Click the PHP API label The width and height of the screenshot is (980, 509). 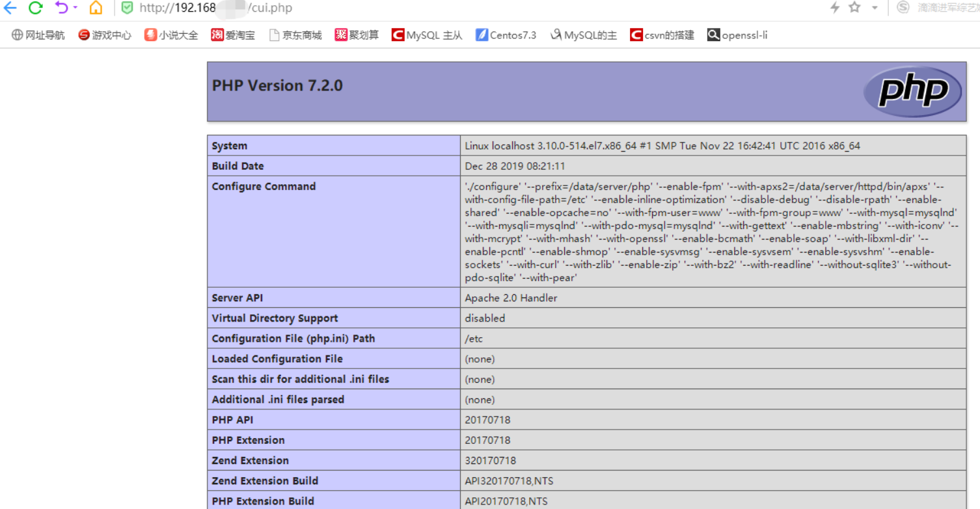pyautogui.click(x=232, y=420)
